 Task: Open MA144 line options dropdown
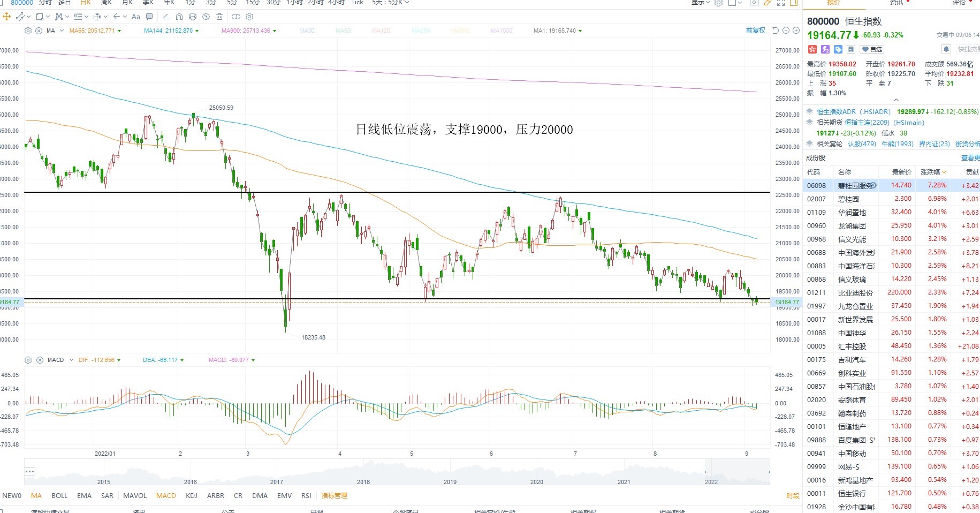(197, 31)
